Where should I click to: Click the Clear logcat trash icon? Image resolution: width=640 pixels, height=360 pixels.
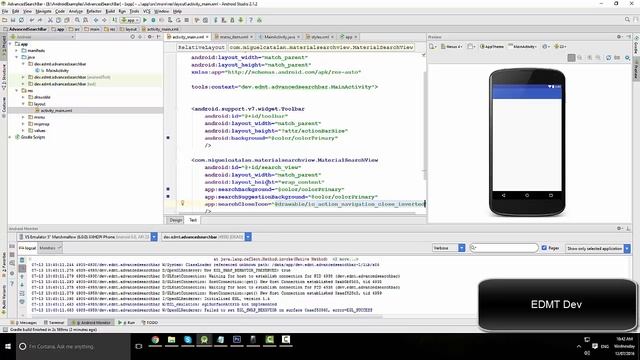[x=22, y=260]
